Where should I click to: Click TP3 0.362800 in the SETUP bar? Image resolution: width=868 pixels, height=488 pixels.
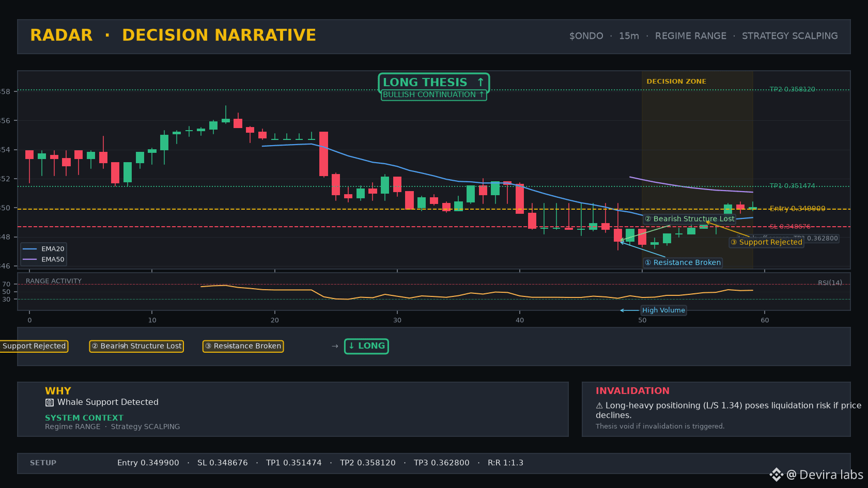(x=442, y=463)
